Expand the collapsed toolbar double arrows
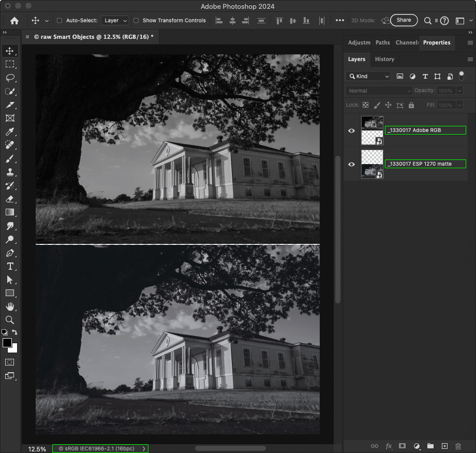This screenshot has height=453, width=476. coord(5,32)
